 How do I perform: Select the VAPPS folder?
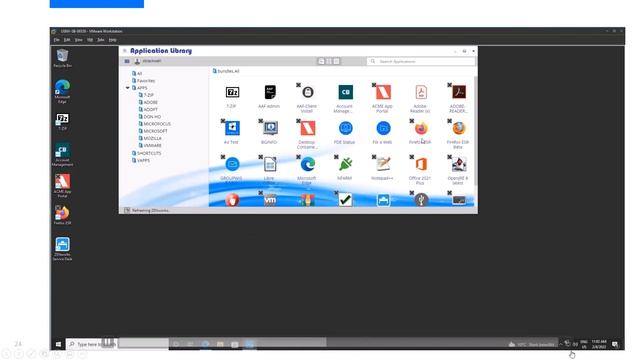[x=141, y=161]
